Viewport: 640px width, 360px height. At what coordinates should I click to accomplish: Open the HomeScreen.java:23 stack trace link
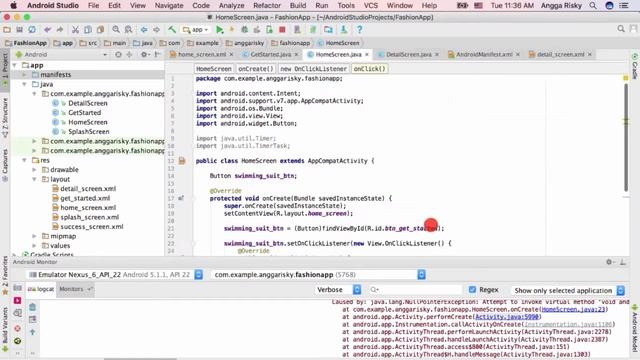[573, 309]
